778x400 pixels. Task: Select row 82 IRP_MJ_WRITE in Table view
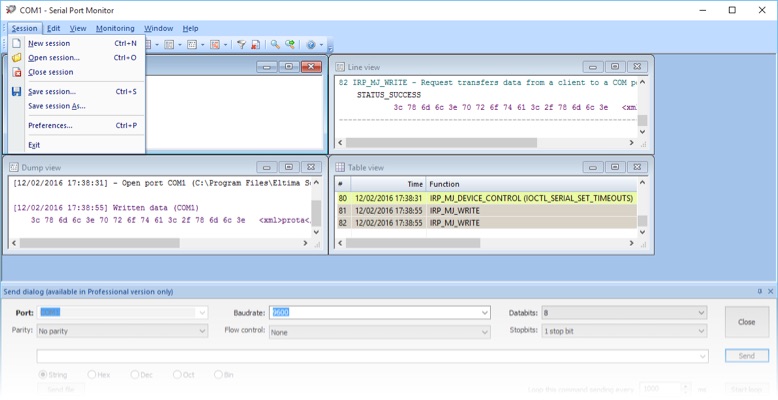[x=486, y=223]
